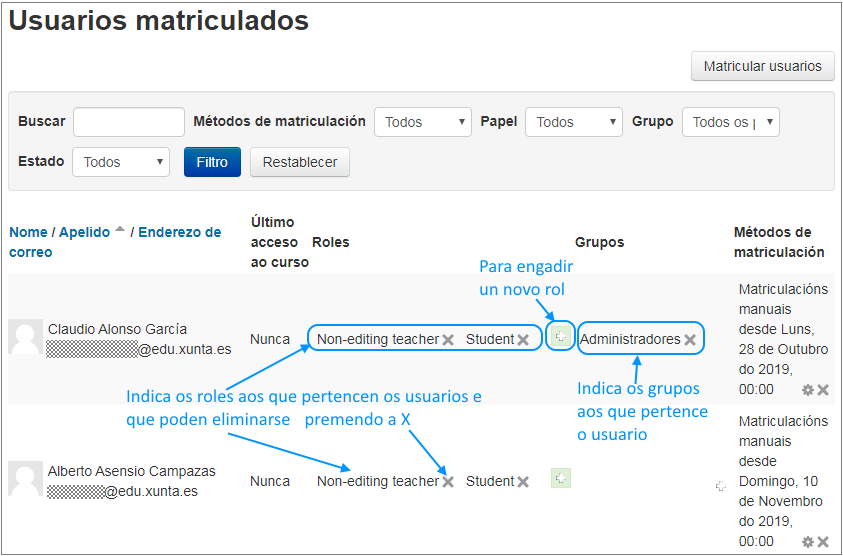The image size is (843, 556).
Task: Click Claudio's Non-editing teacher role label
Action: [378, 339]
